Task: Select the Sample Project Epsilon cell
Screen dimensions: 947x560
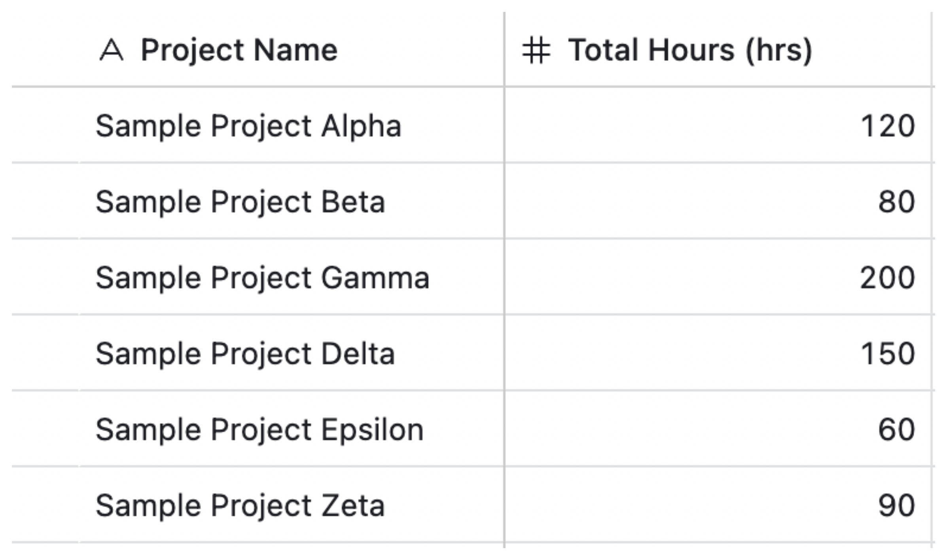Action: [x=259, y=429]
